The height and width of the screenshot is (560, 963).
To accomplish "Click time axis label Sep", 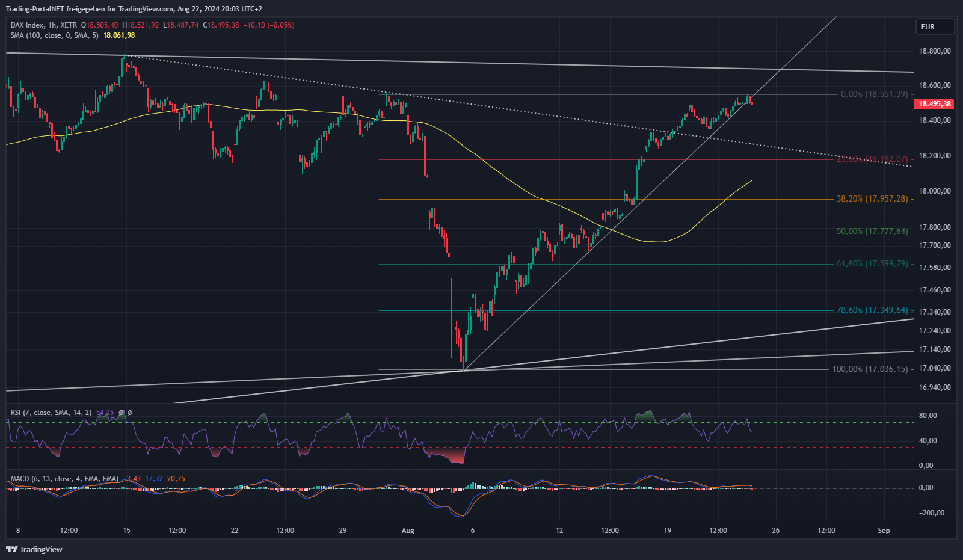I will [884, 531].
